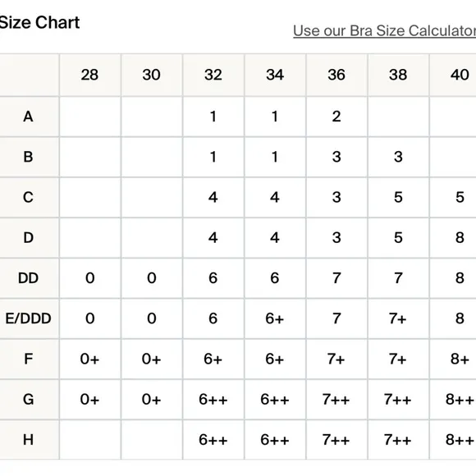Select the 6+ cell in E/DDD row
Screen dimensions: 476x476
pyautogui.click(x=275, y=318)
